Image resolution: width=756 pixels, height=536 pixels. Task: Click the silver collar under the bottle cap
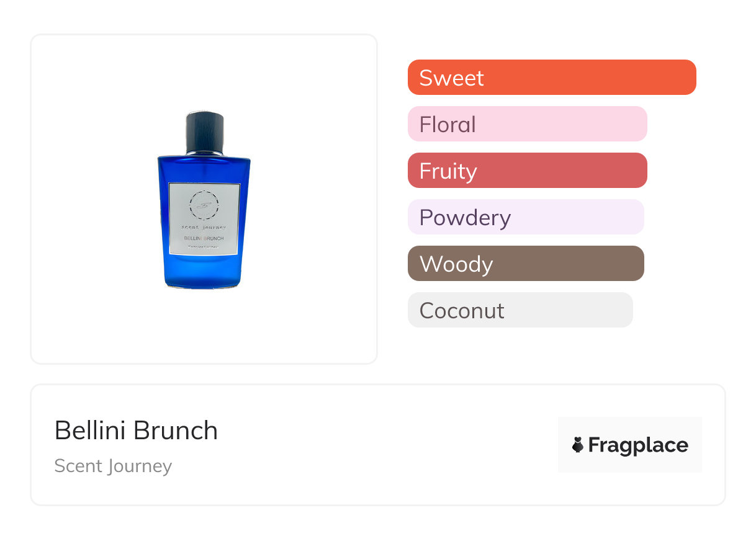pos(204,152)
